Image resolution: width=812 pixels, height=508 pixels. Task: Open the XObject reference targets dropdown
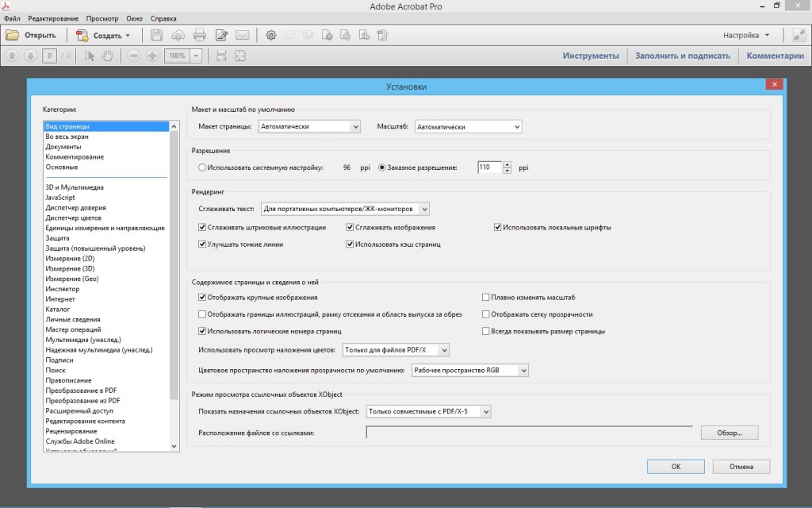[x=428, y=412]
